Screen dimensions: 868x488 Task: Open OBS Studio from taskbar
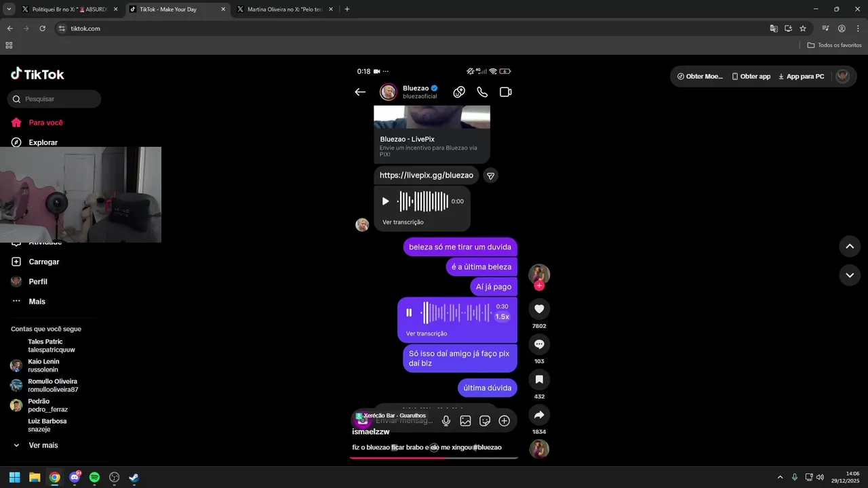(115, 477)
